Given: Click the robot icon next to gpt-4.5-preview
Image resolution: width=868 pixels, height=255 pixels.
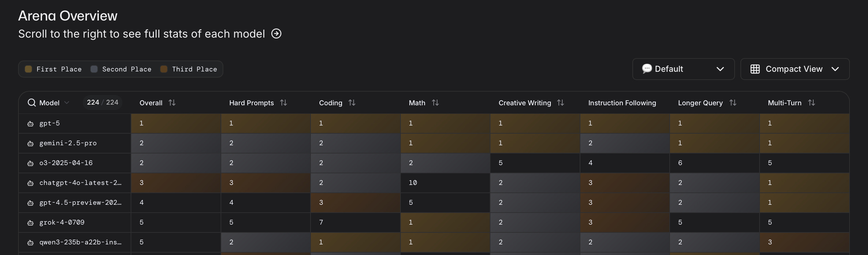Looking at the screenshot, I should [30, 203].
